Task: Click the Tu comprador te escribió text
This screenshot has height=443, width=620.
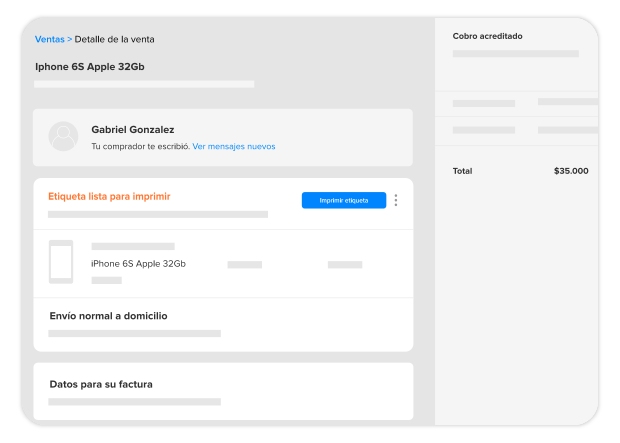Action: (140, 146)
